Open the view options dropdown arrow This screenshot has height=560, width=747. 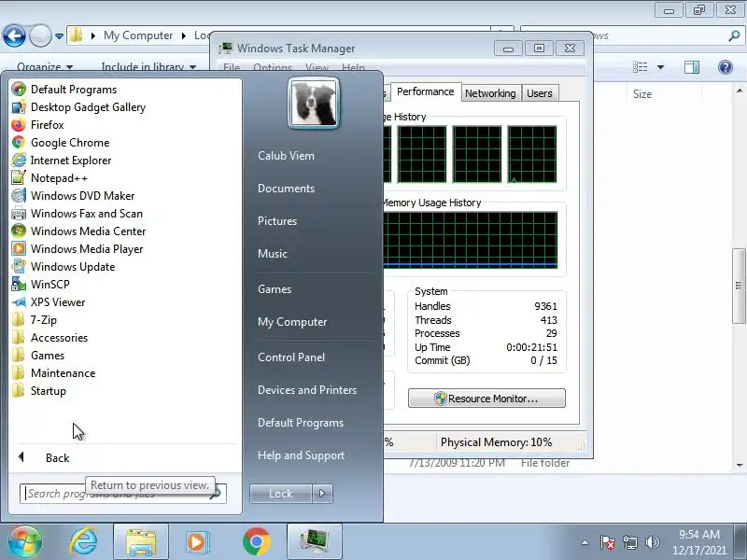660,67
